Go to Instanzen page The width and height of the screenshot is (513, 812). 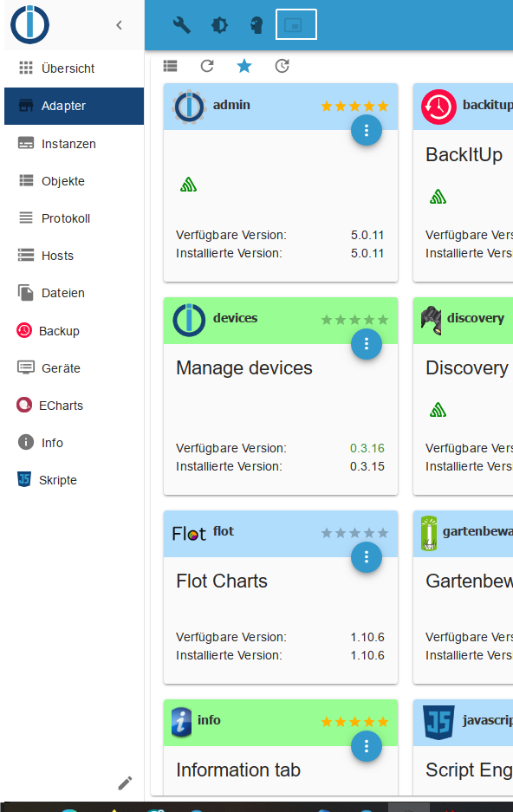pos(74,144)
